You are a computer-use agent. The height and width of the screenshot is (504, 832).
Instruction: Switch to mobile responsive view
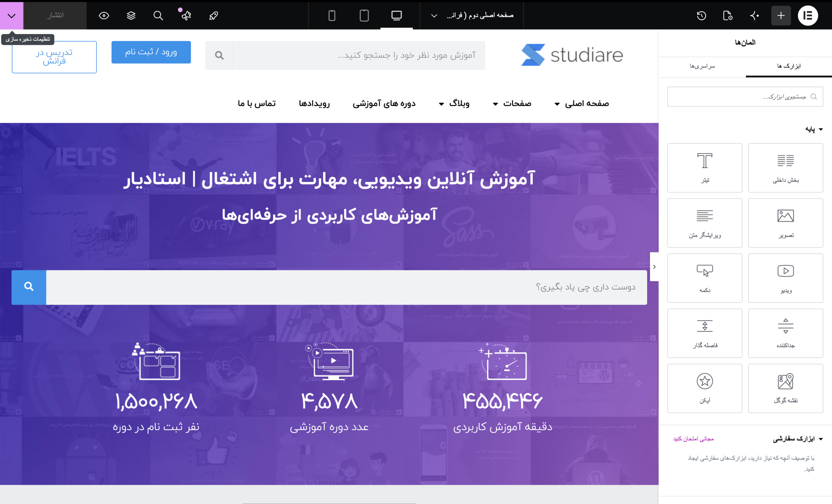[x=331, y=16]
